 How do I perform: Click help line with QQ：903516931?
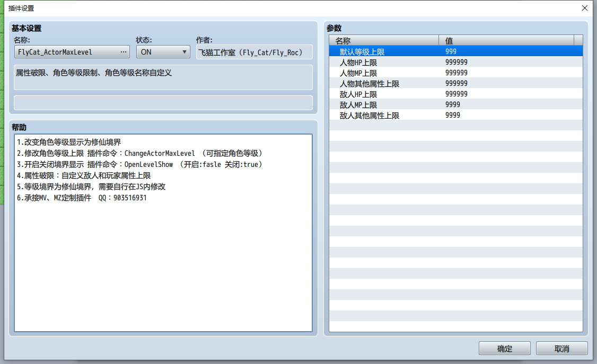[82, 198]
